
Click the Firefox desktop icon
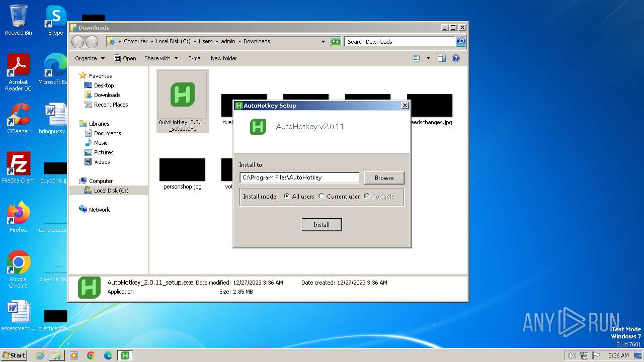(18, 217)
